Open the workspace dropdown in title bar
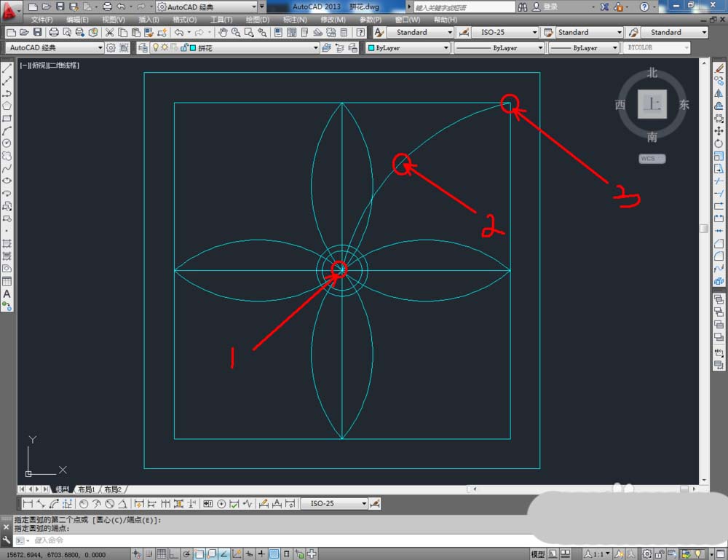 click(254, 7)
